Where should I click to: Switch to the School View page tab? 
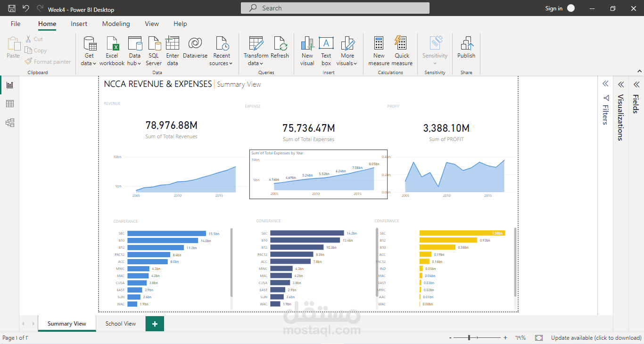[x=121, y=324]
